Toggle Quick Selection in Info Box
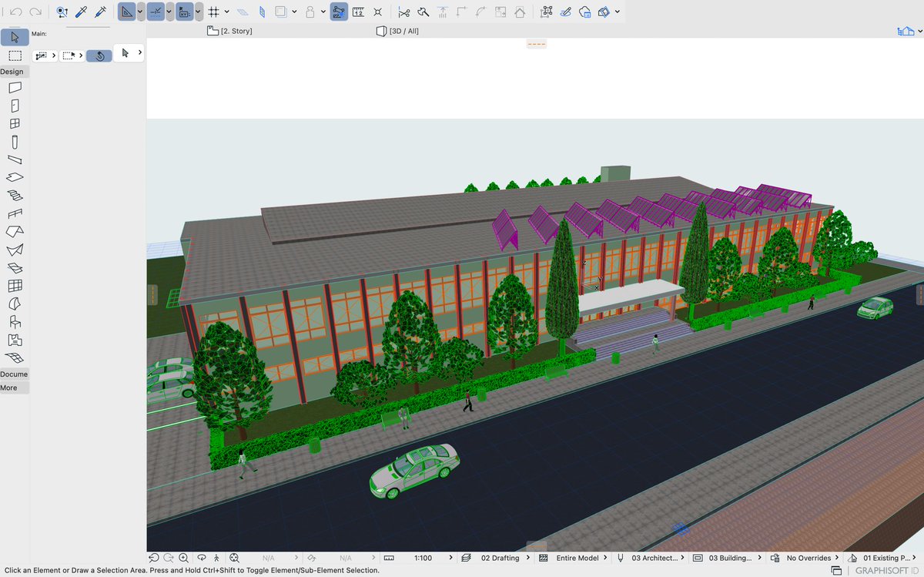This screenshot has width=924, height=577. 99,55
